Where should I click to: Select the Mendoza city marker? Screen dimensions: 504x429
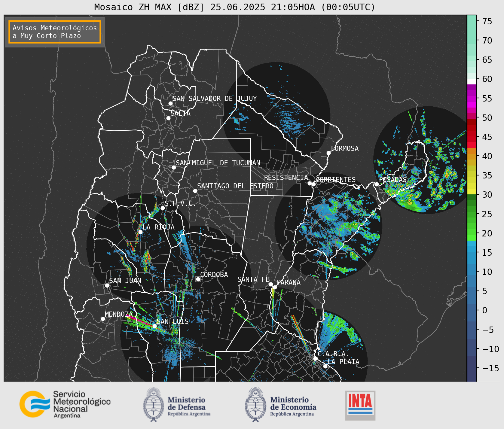point(103,319)
